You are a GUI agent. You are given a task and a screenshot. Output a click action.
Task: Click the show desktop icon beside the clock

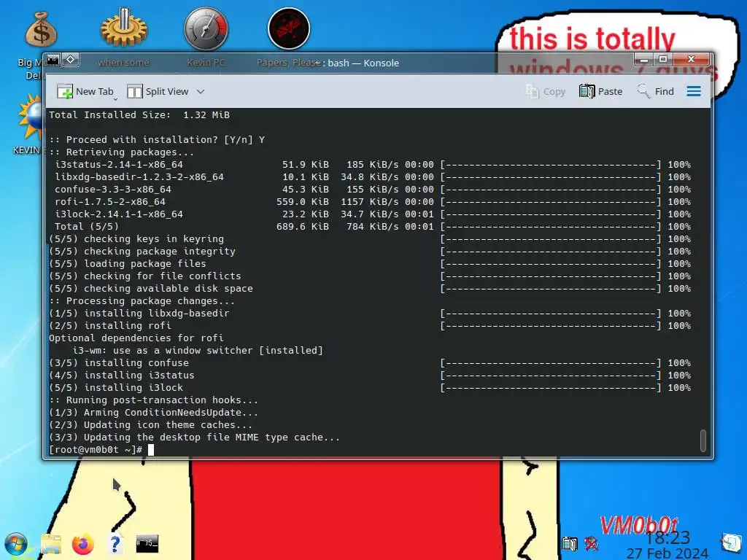tap(731, 542)
